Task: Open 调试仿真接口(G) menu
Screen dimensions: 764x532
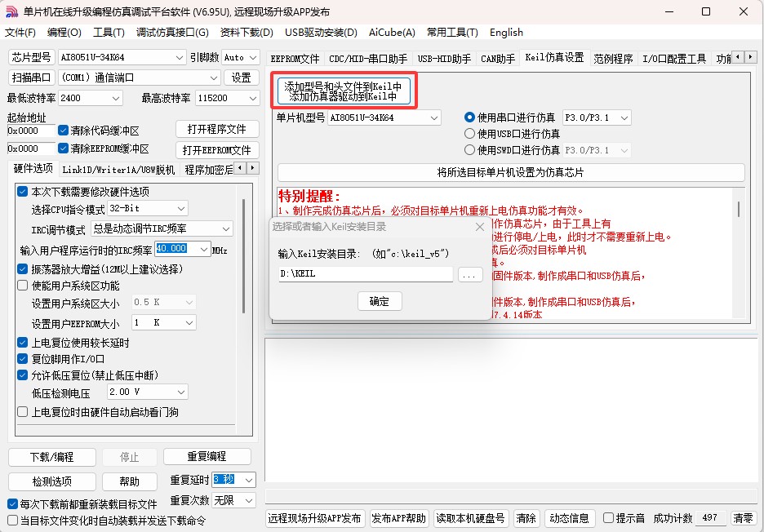Action: [172, 33]
